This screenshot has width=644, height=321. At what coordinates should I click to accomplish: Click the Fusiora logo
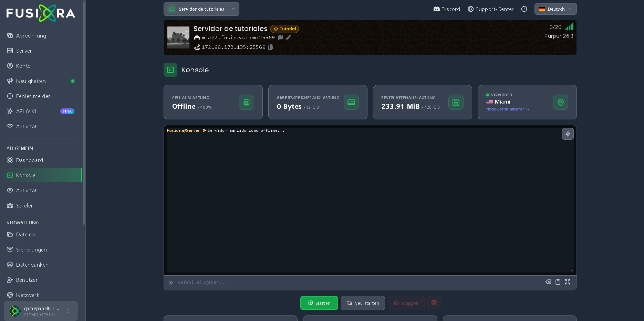click(41, 13)
